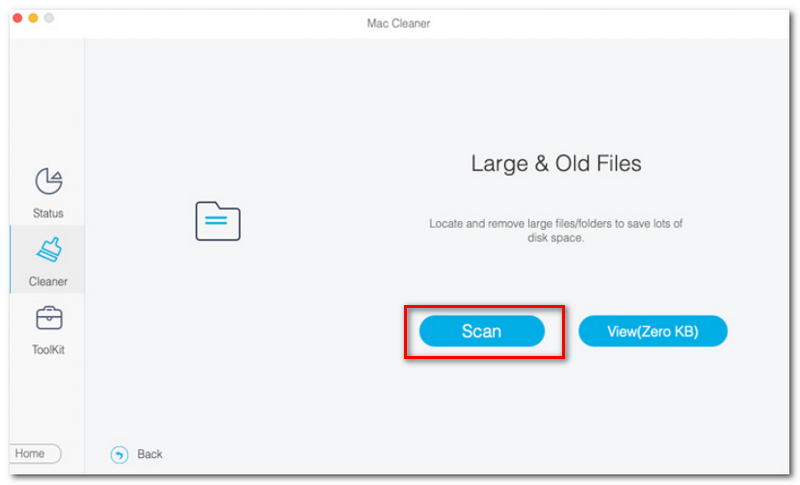
Task: Click the Large & Old Files folder icon
Action: tap(218, 221)
